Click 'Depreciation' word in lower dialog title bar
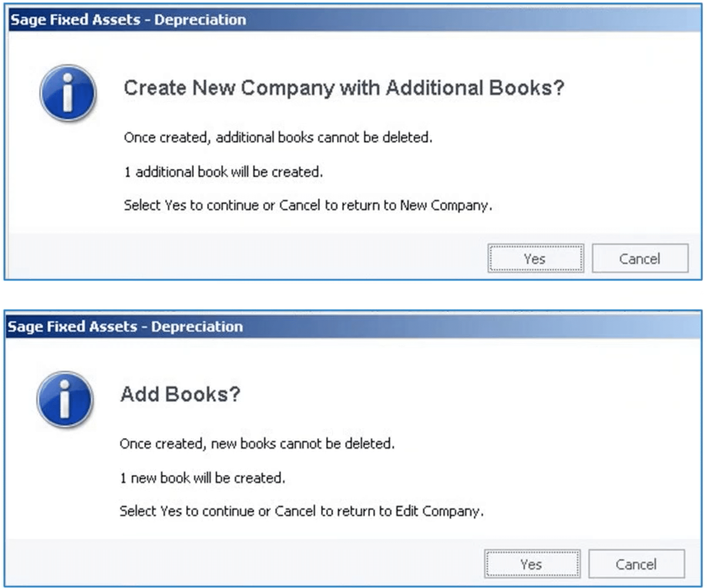Viewport: 707px width, 588px height. [197, 326]
